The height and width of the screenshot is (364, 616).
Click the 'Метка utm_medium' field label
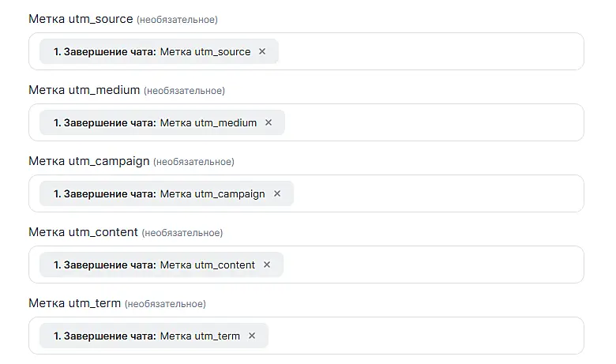(x=84, y=90)
